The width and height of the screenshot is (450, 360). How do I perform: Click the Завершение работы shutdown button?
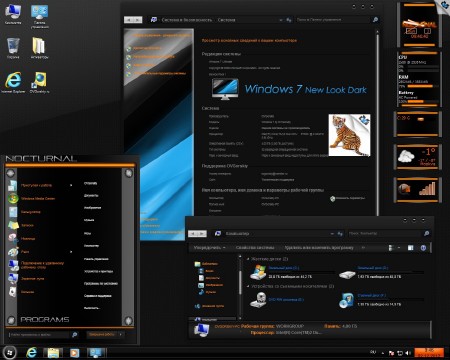click(x=102, y=334)
